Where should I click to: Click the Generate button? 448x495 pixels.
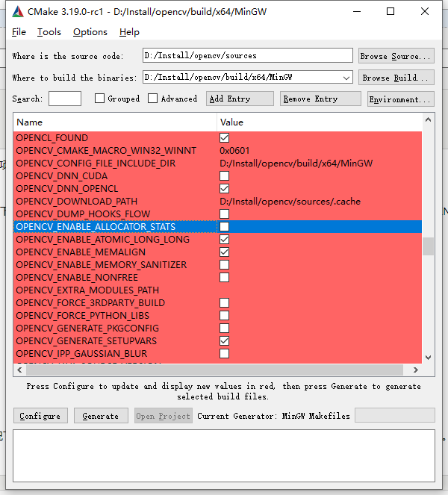point(101,416)
